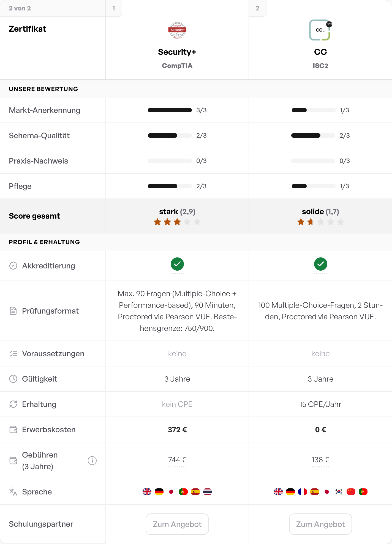Image resolution: width=392 pixels, height=544 pixels.
Task: Click the German flag under Security+ languages
Action: point(159,492)
